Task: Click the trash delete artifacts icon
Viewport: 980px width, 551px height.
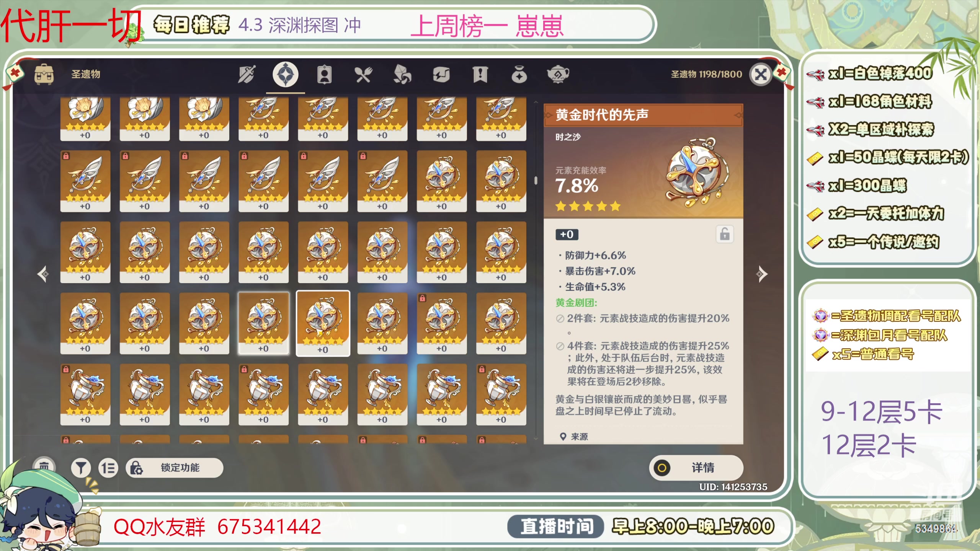Action: pos(44,467)
